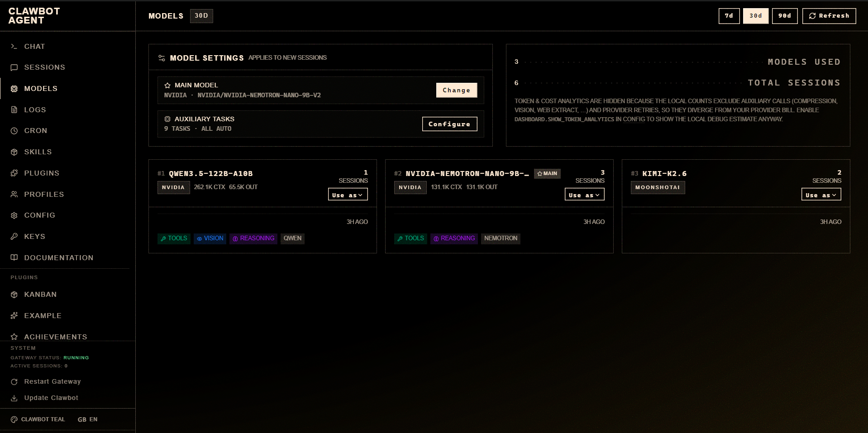Click the MOONSHOTAI provider badge
The image size is (868, 433).
pos(658,187)
